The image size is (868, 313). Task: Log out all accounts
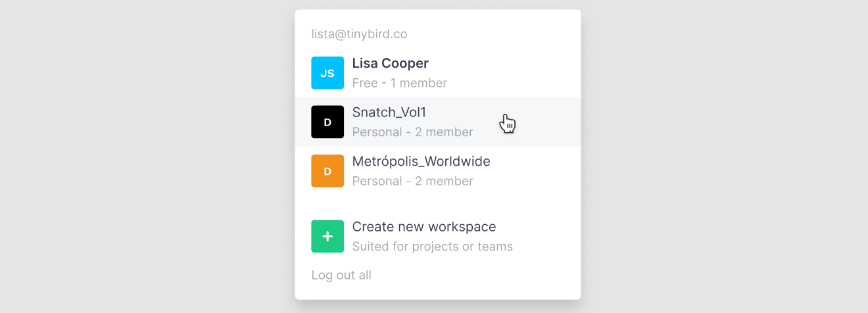341,275
